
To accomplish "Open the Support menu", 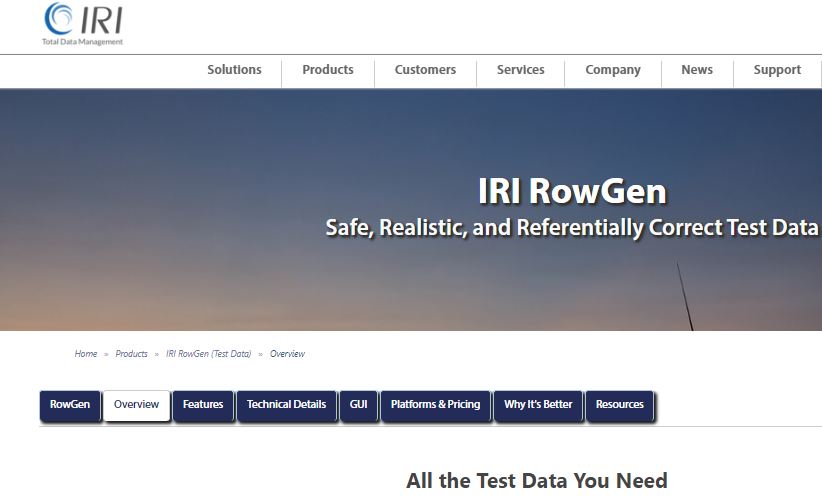I will click(777, 70).
